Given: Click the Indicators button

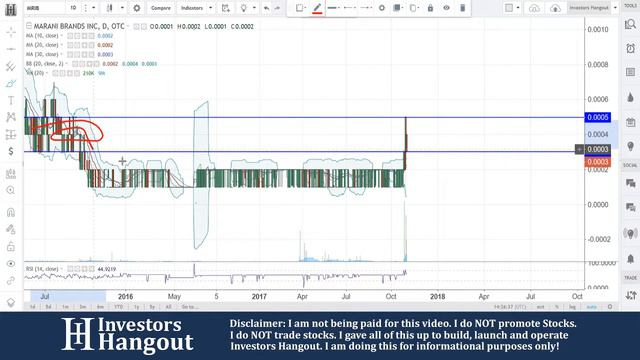Looking at the screenshot, I should point(192,8).
